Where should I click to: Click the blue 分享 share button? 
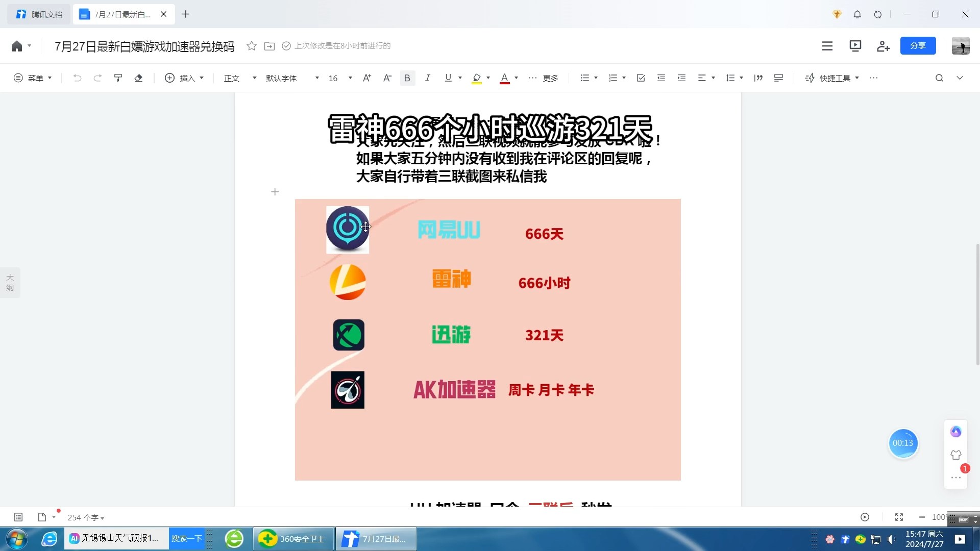(918, 46)
